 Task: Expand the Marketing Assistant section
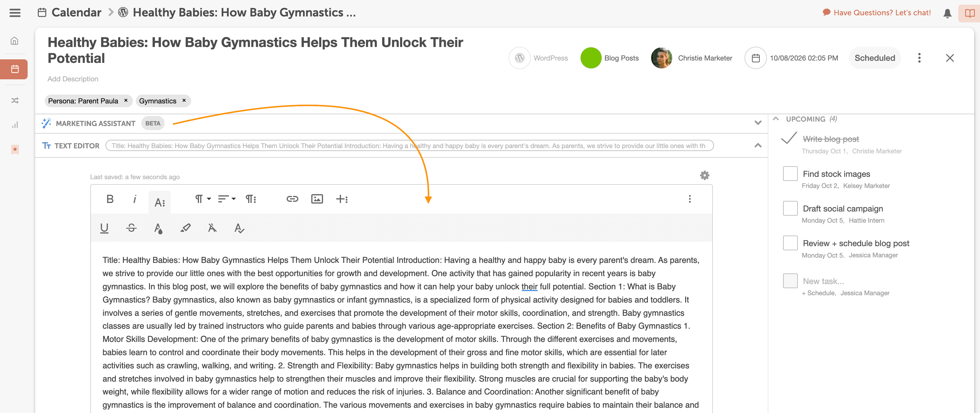pos(758,123)
